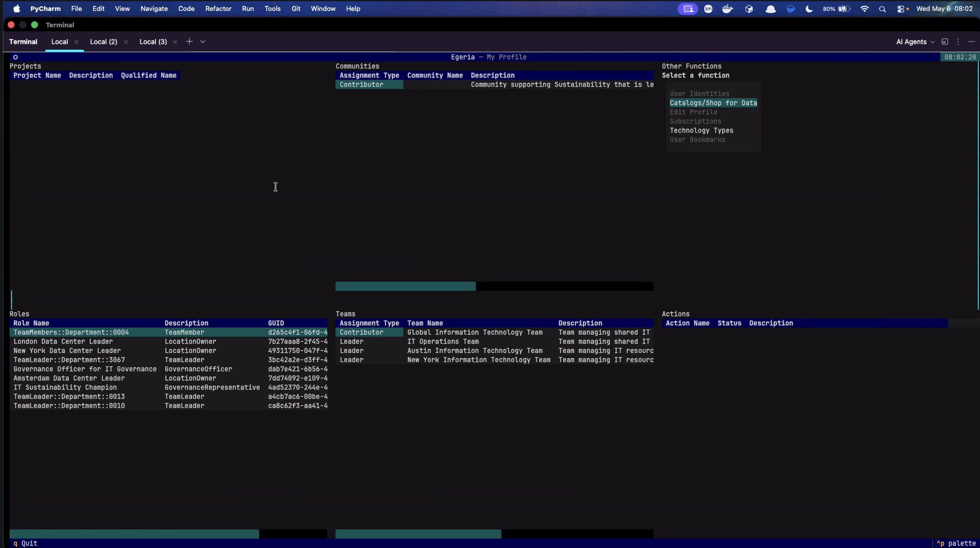Click the screen sharing menu bar icon
This screenshot has height=548, width=980.
(x=688, y=9)
